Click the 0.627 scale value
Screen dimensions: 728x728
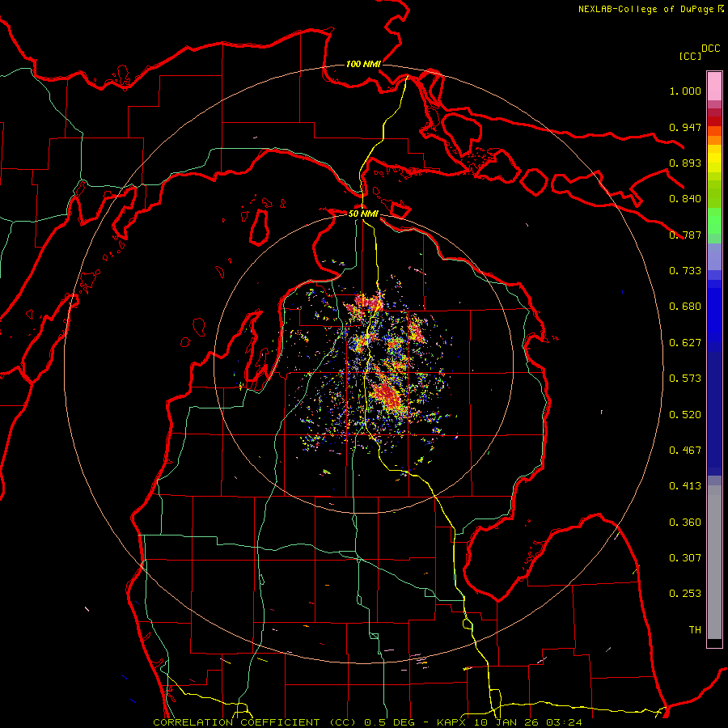coord(685,343)
